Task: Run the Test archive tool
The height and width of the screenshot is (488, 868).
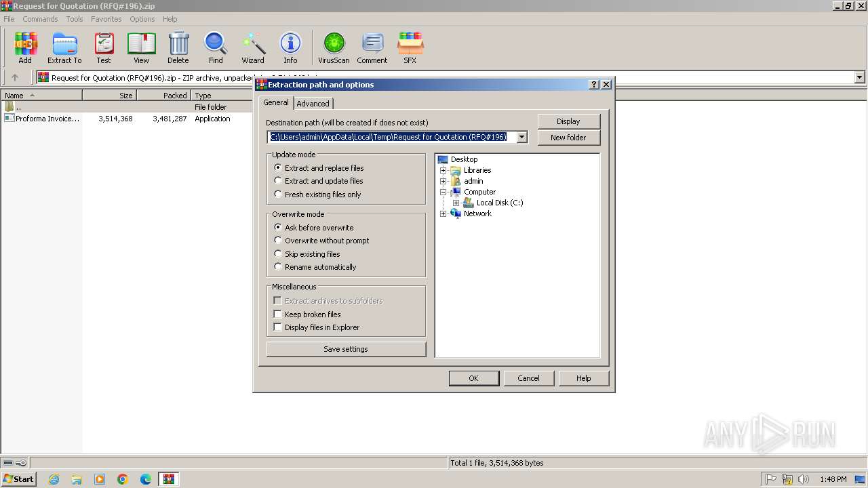Action: tap(104, 47)
